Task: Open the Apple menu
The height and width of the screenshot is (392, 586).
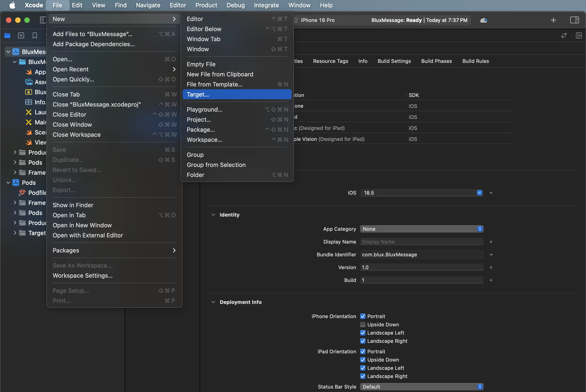Action: [12, 5]
